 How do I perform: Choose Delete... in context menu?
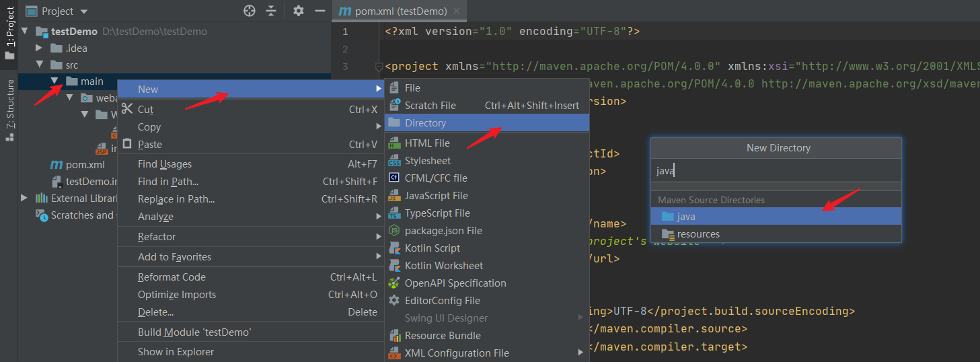click(x=251, y=312)
